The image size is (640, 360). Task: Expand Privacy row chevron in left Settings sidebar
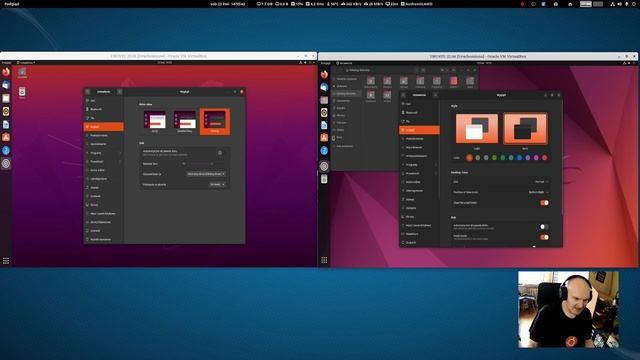(120, 161)
